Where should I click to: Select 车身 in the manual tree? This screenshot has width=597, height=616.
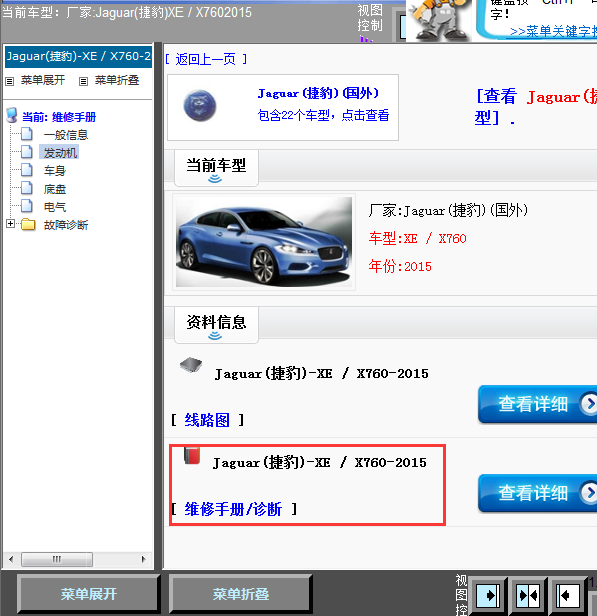point(55,171)
